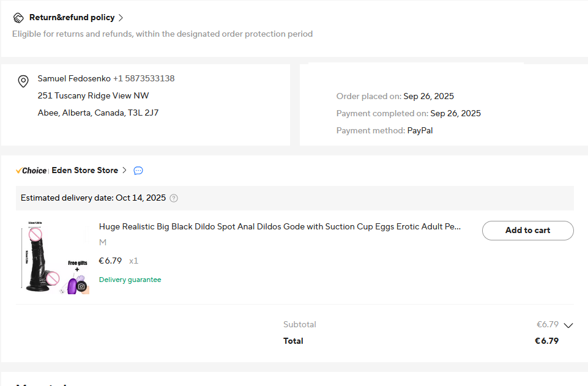This screenshot has width=588, height=386.
Task: Click the Estimated delivery date bar
Action: coord(294,198)
